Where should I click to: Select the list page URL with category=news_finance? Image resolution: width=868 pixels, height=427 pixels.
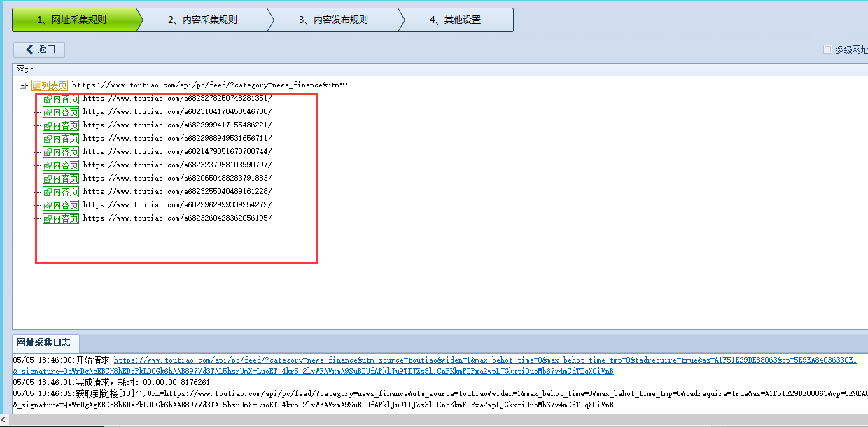click(210, 85)
